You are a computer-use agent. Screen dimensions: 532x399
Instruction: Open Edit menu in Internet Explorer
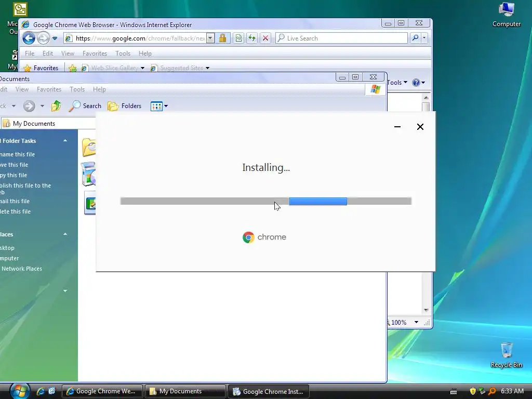tap(47, 54)
